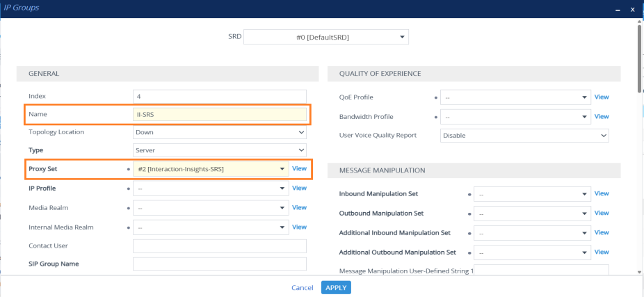Click View link next to Internal Media Realm
This screenshot has width=644, height=297.
[x=299, y=227]
